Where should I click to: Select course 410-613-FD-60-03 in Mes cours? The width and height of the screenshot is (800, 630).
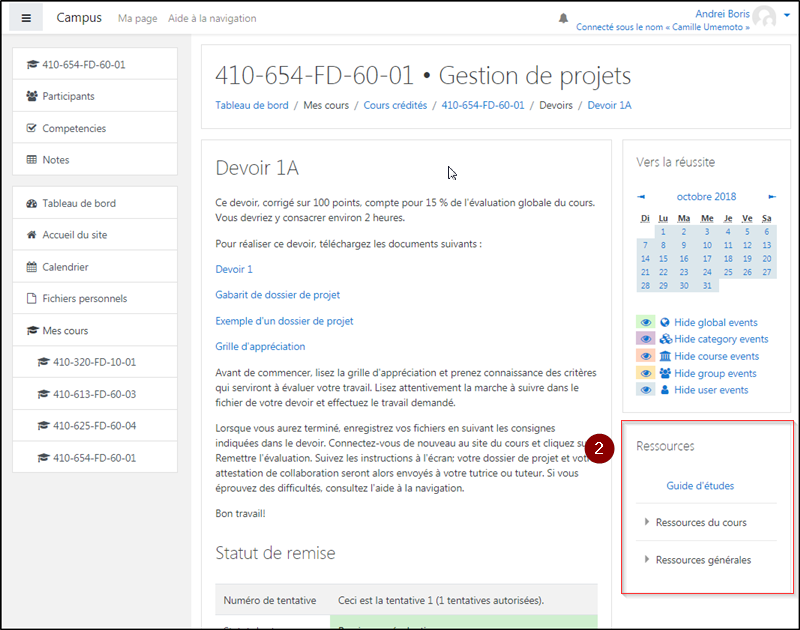click(x=94, y=394)
